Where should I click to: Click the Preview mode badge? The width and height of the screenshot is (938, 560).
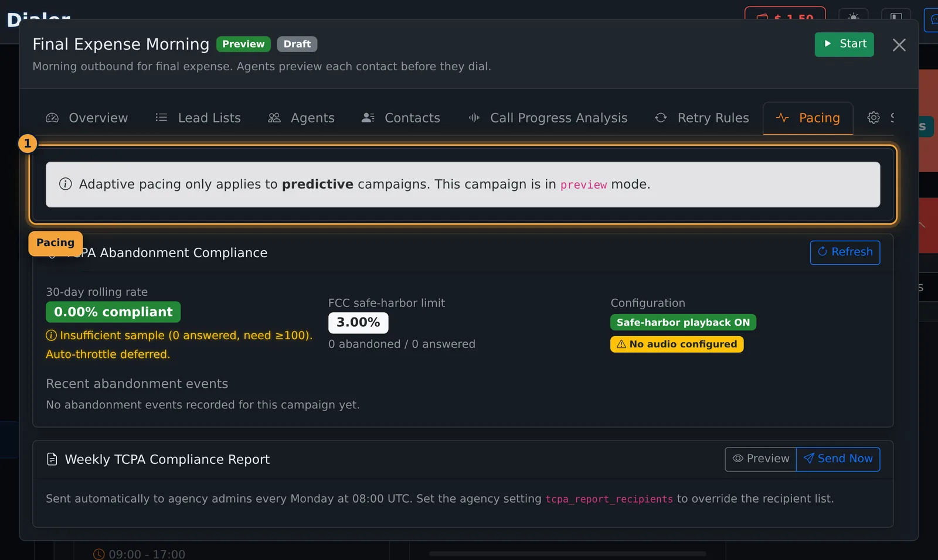(243, 45)
